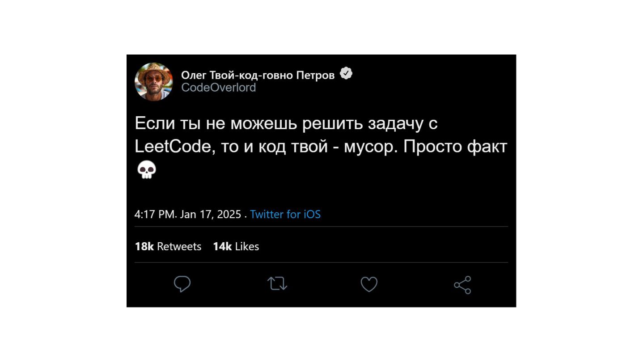The height and width of the screenshot is (362, 644).
Task: Click the reply speech bubble icon
Action: click(182, 284)
